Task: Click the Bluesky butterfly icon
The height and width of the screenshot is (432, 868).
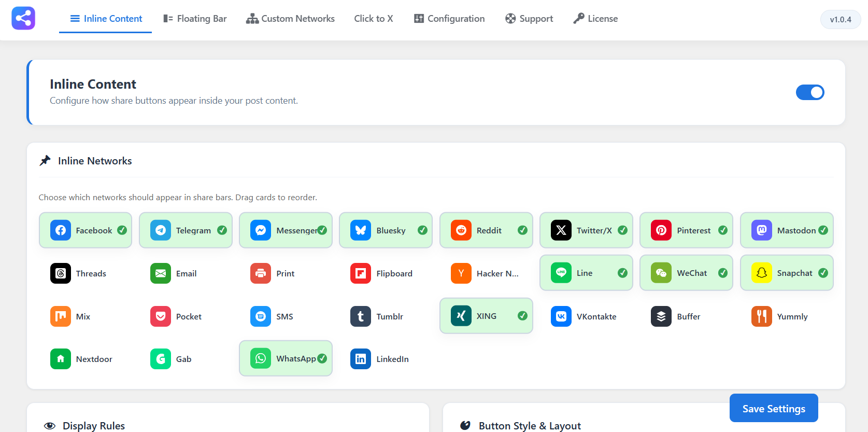Action: [361, 230]
